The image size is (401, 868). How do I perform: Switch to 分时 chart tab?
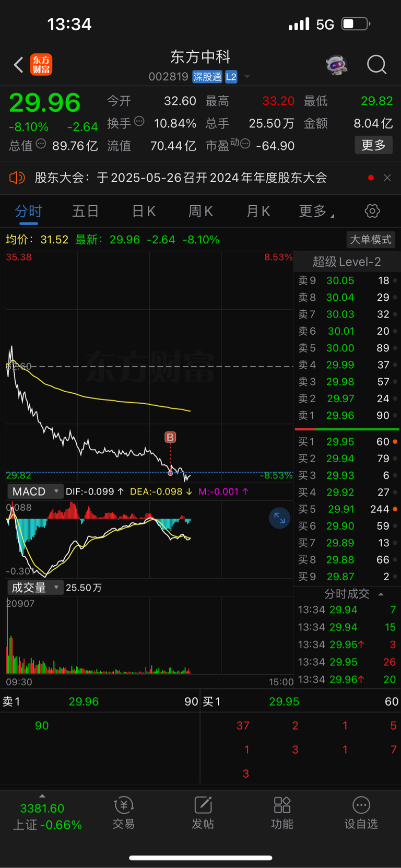28,211
